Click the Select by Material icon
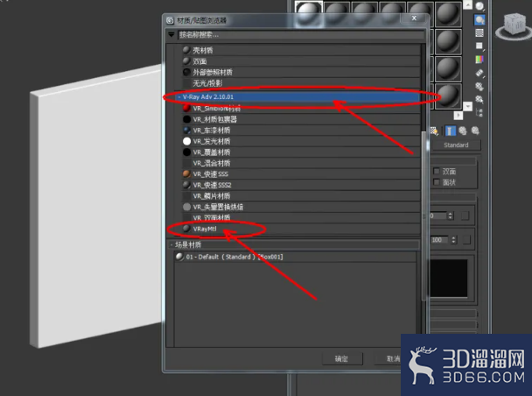Viewport: 532px width, 396px height. point(479,99)
